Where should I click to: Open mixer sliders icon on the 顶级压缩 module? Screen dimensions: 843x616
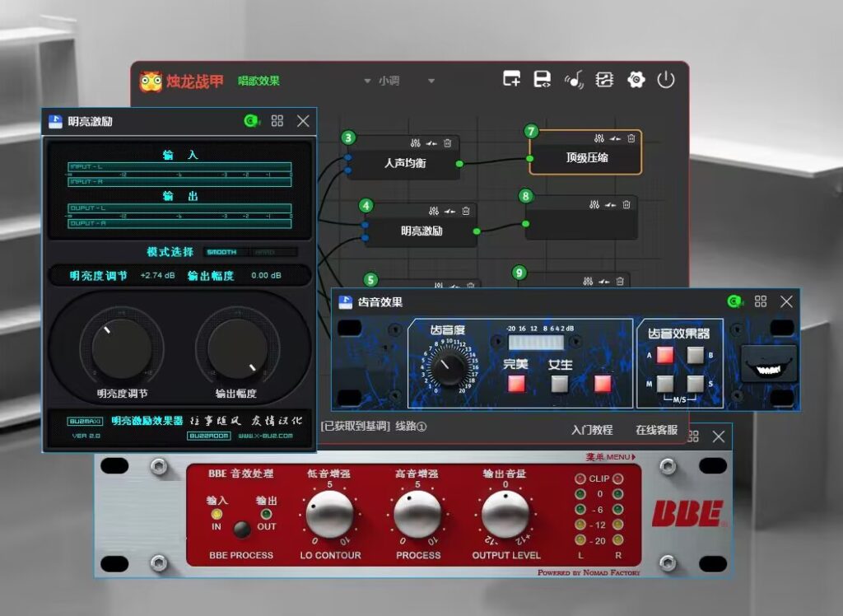point(599,138)
